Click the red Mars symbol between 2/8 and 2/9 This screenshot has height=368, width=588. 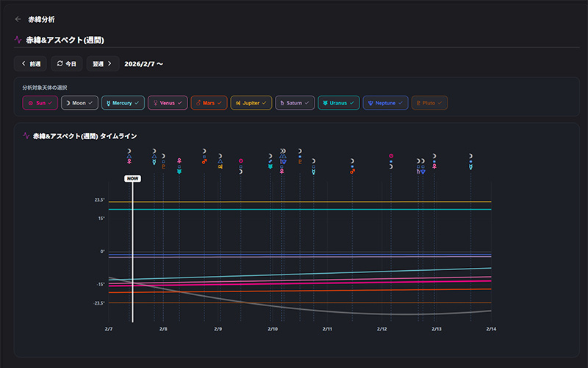204,161
